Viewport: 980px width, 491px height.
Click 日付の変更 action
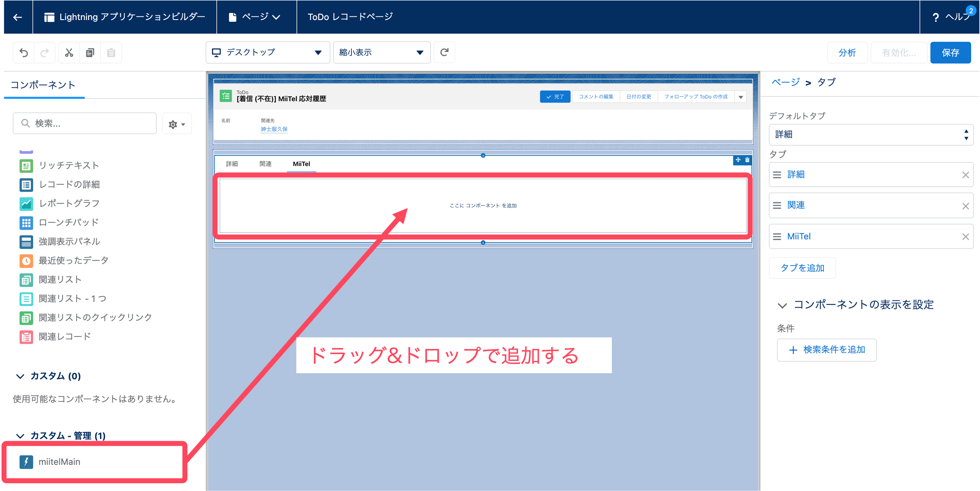(639, 97)
